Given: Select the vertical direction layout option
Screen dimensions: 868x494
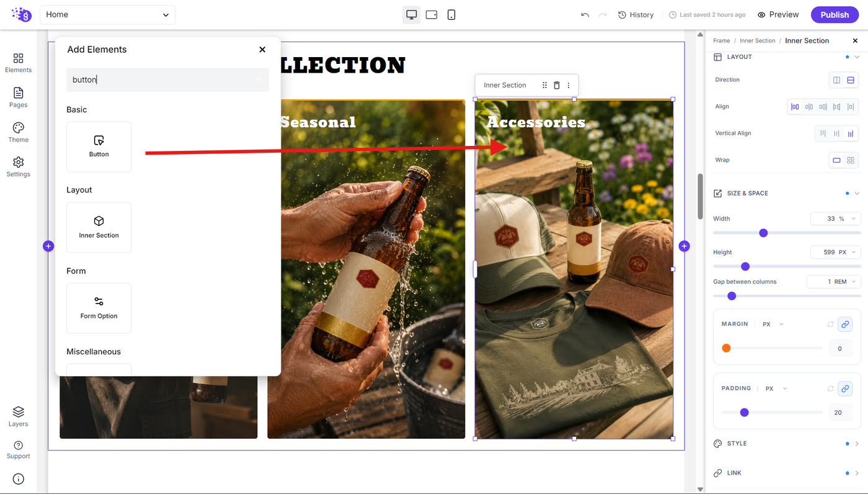Looking at the screenshot, I should coord(851,80).
